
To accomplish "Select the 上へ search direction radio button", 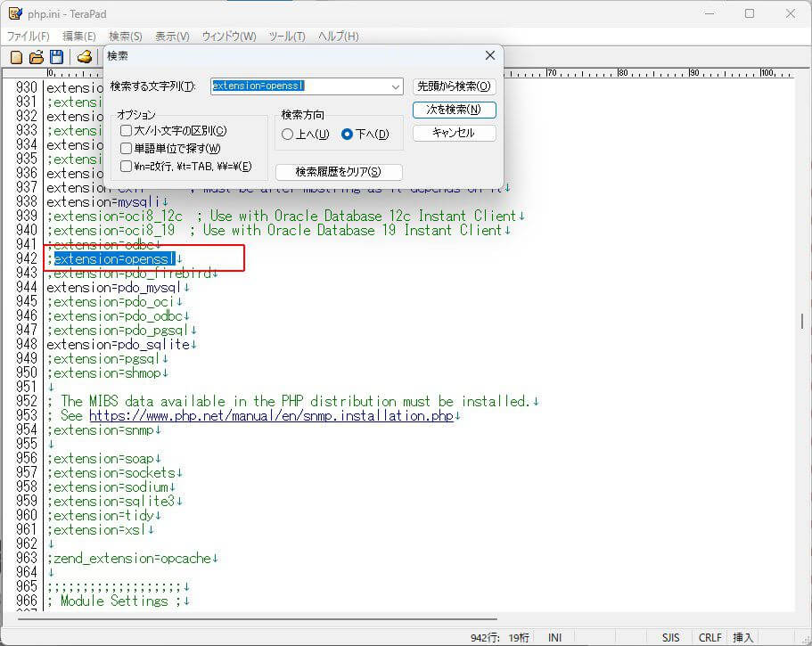I will pos(287,135).
